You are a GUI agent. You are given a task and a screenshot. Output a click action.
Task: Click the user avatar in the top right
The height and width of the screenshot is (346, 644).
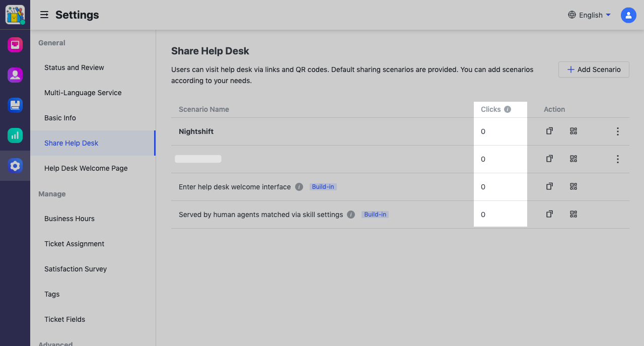pos(628,15)
